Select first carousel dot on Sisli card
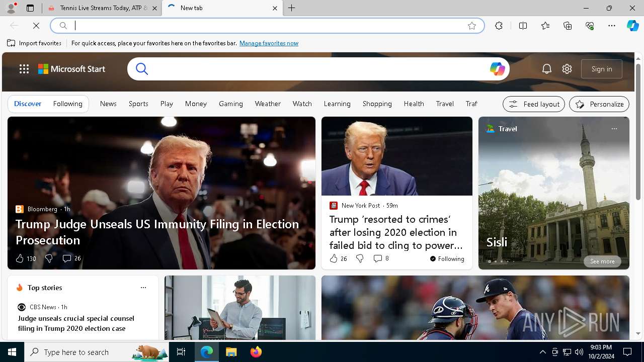The width and height of the screenshot is (644, 362). [490, 261]
